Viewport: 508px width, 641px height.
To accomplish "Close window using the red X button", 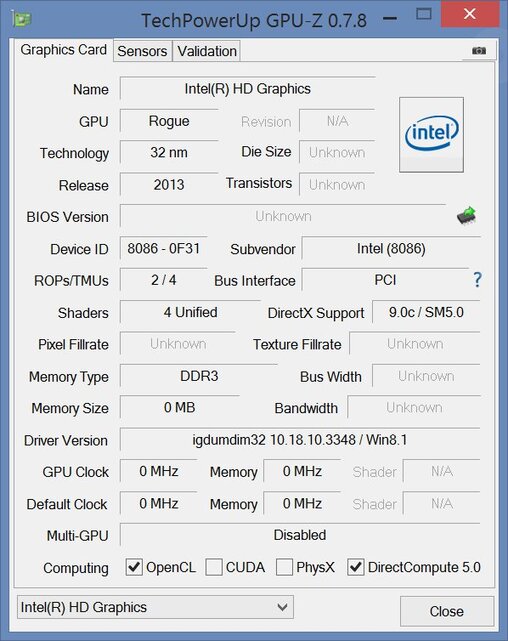I will point(470,14).
